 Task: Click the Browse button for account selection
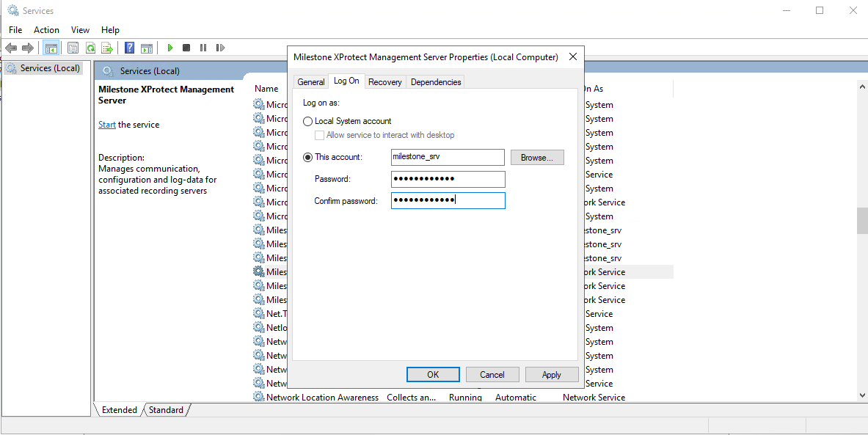pos(537,157)
